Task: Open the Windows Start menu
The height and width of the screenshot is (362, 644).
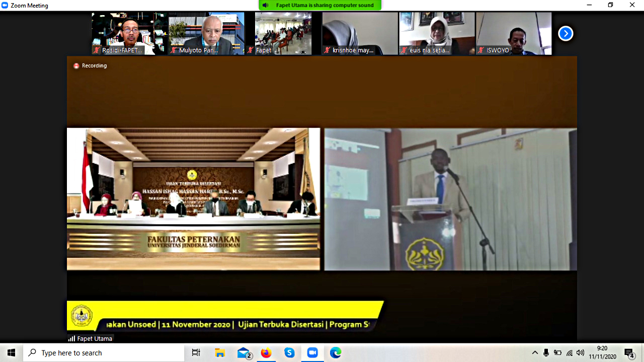Action: (11, 353)
